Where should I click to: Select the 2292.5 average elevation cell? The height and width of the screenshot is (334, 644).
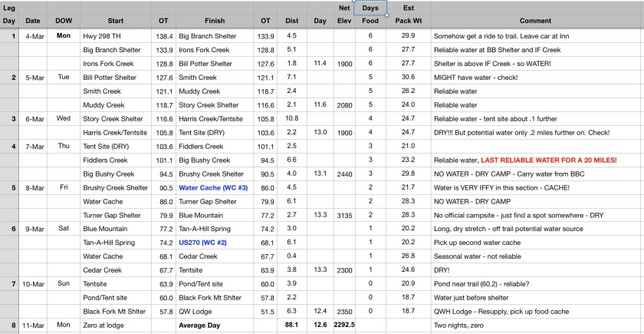pos(345,326)
